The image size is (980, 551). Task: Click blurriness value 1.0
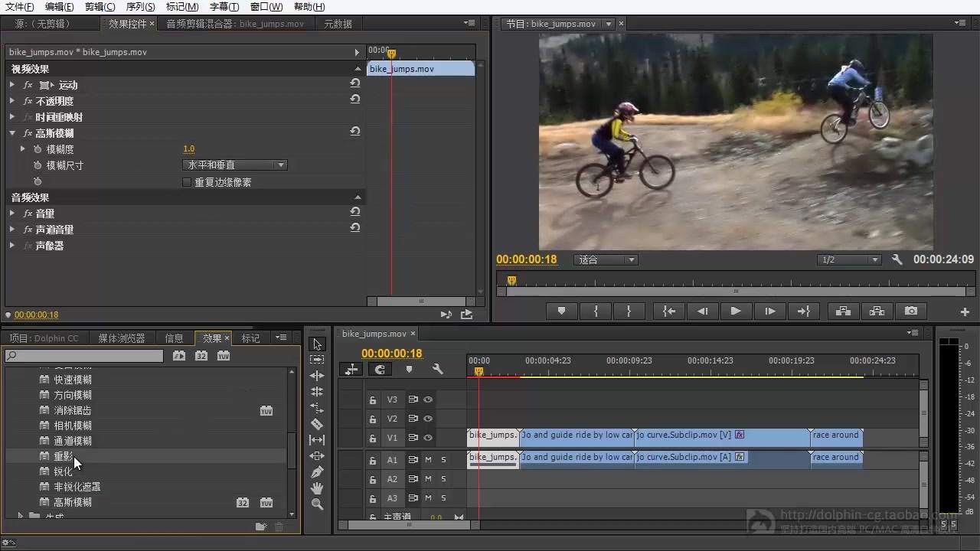point(188,149)
